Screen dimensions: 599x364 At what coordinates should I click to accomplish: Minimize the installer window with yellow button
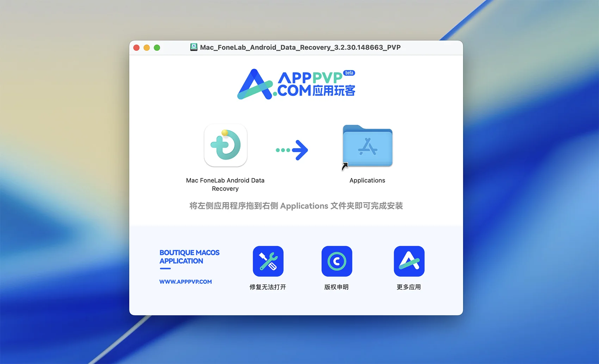tap(147, 48)
